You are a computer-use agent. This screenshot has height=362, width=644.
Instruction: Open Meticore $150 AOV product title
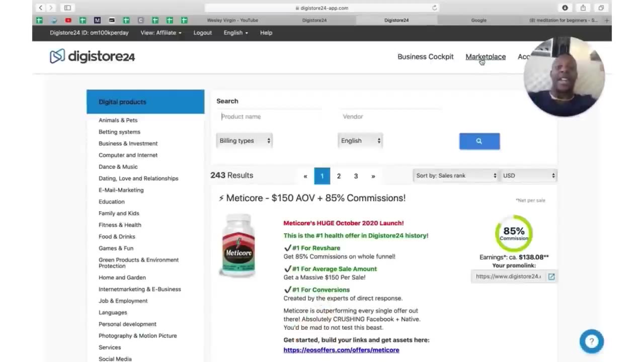(312, 198)
